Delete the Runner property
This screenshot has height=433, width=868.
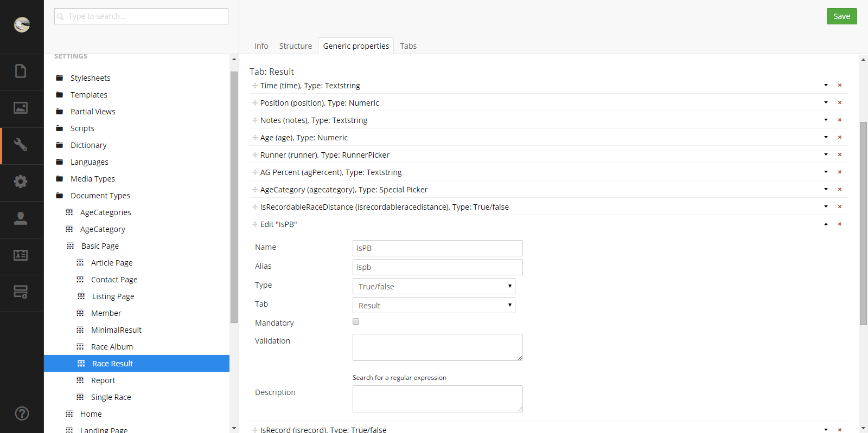(840, 154)
